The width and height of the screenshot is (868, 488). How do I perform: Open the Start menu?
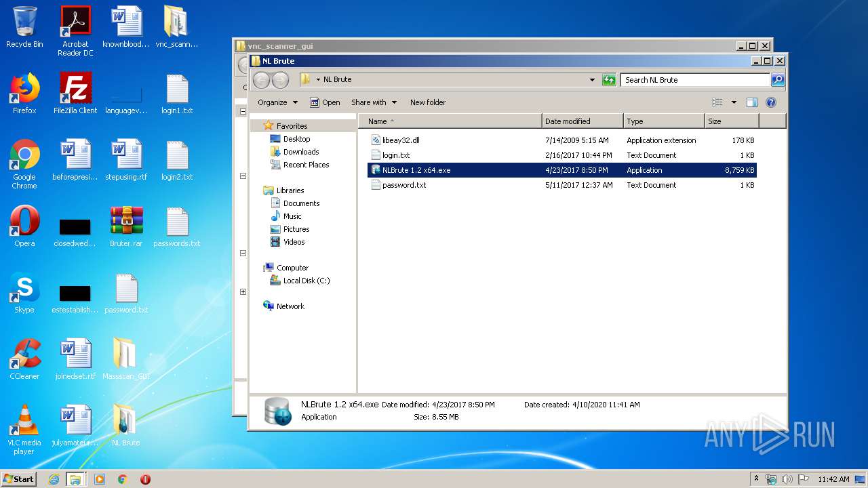click(18, 479)
